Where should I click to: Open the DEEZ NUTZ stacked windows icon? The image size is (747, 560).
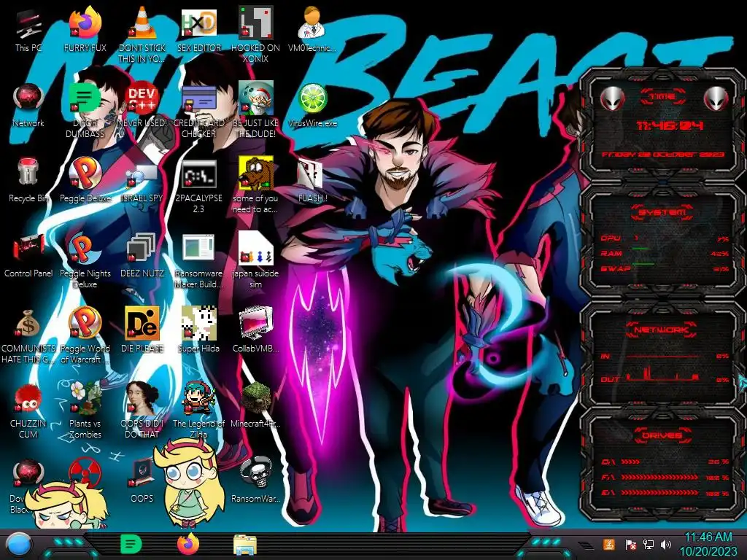142,256
